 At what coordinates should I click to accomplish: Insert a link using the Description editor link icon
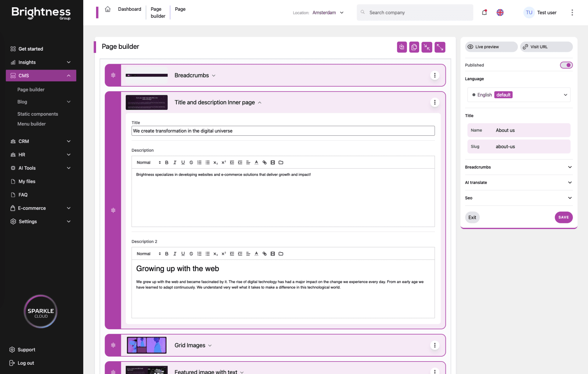(265, 162)
